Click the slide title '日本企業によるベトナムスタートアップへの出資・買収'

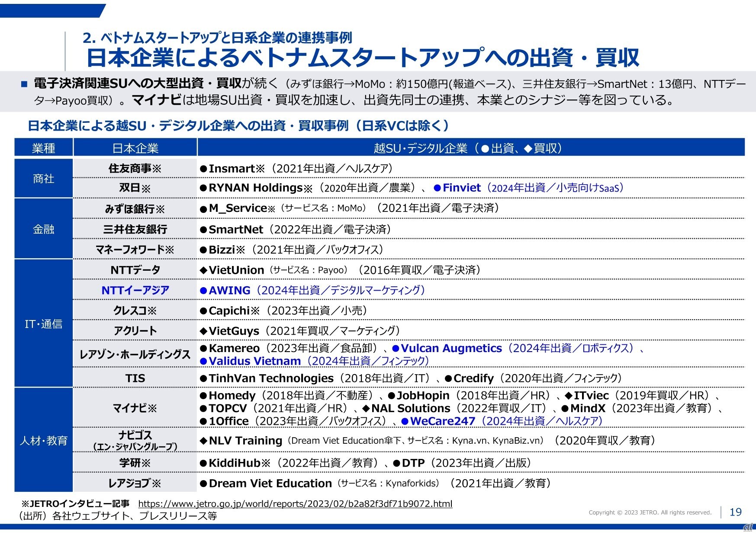[363, 58]
